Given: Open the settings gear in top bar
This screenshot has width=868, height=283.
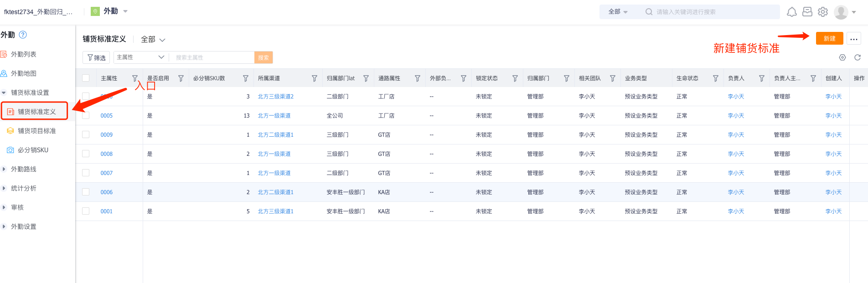Looking at the screenshot, I should (x=822, y=12).
